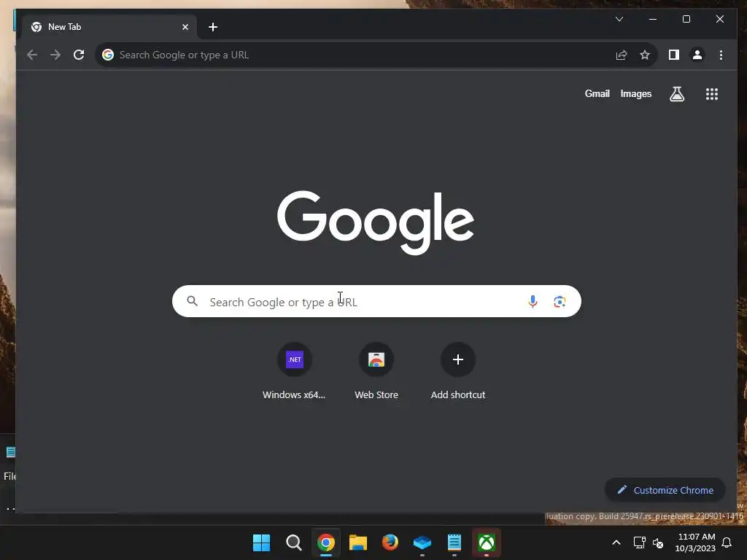Viewport: 747px width, 560px height.
Task: Reload the current page
Action: click(x=79, y=55)
